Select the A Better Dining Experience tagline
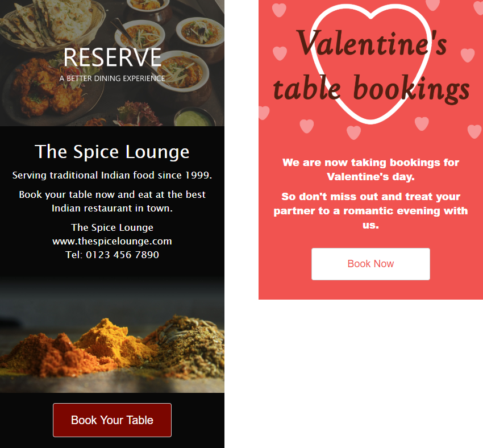The image size is (483, 448). [112, 78]
